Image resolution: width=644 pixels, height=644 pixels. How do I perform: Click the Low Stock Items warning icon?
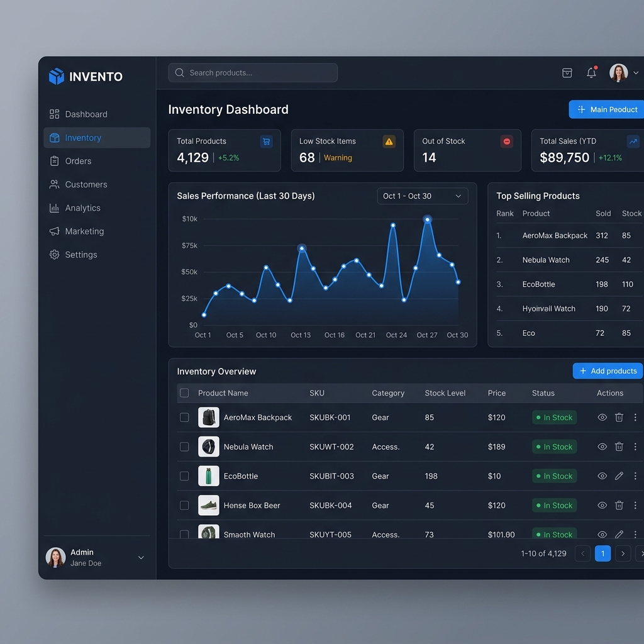[389, 142]
